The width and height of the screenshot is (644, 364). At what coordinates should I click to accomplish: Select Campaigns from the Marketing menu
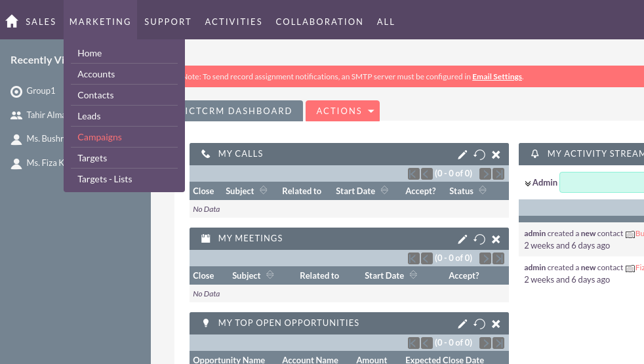(100, 137)
